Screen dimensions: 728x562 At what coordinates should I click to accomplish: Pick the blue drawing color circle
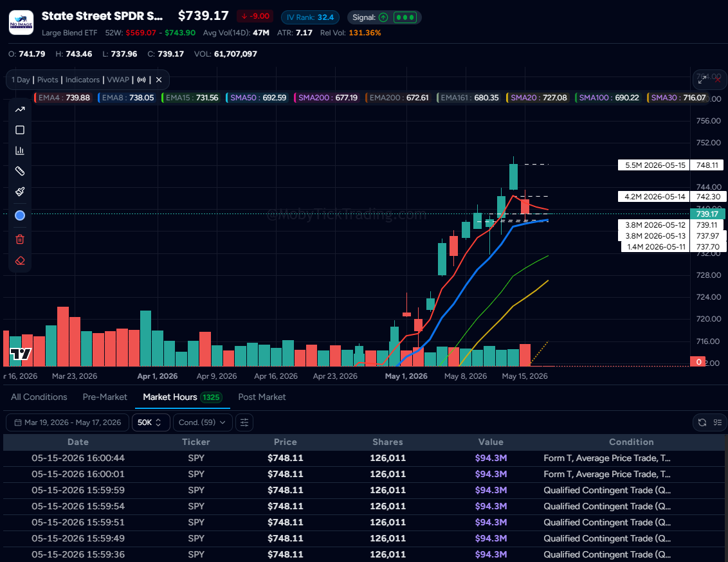click(20, 215)
